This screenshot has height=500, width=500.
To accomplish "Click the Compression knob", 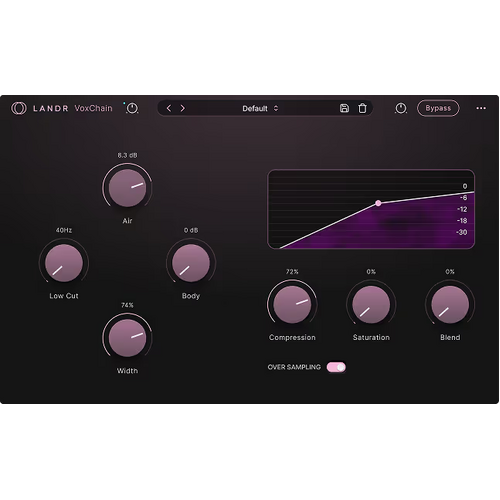I will click(x=292, y=305).
